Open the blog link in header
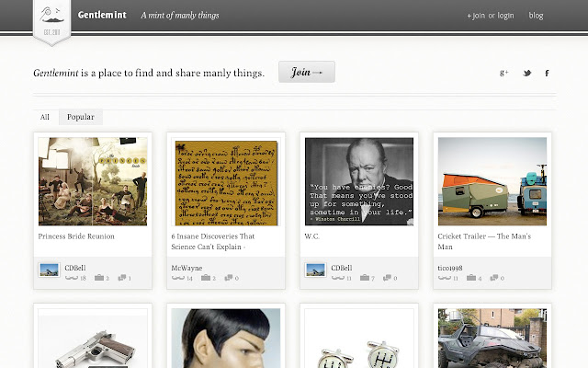Viewport: 588px width, 368px height. (536, 16)
